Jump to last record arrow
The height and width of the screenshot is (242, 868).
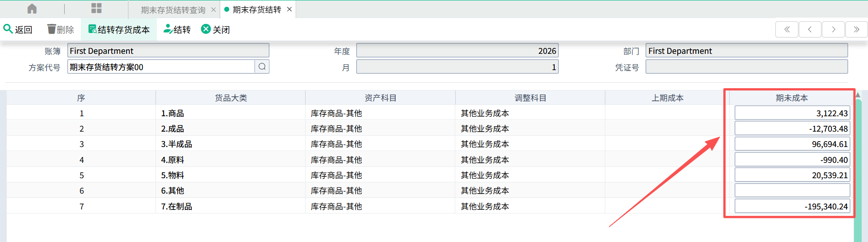coord(856,30)
